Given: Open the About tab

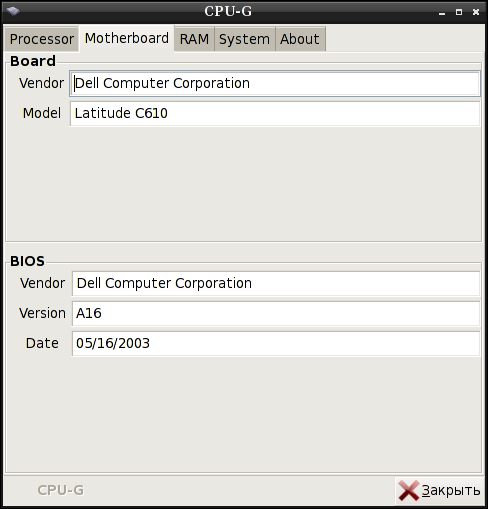Looking at the screenshot, I should [x=300, y=39].
